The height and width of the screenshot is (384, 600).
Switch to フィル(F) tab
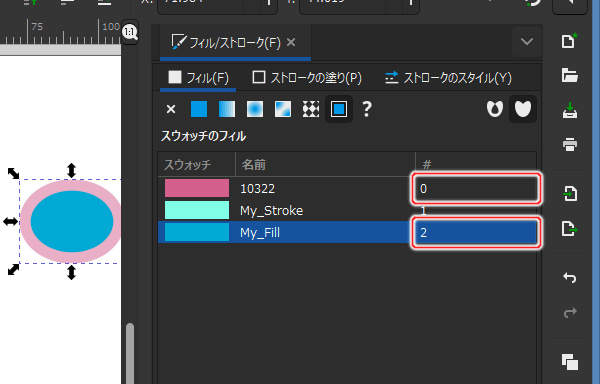click(199, 78)
